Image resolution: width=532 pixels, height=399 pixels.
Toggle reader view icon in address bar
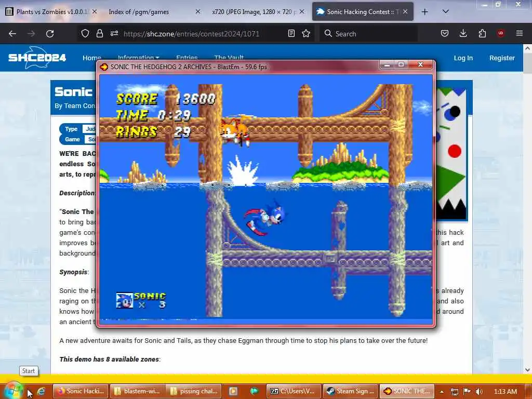point(291,33)
